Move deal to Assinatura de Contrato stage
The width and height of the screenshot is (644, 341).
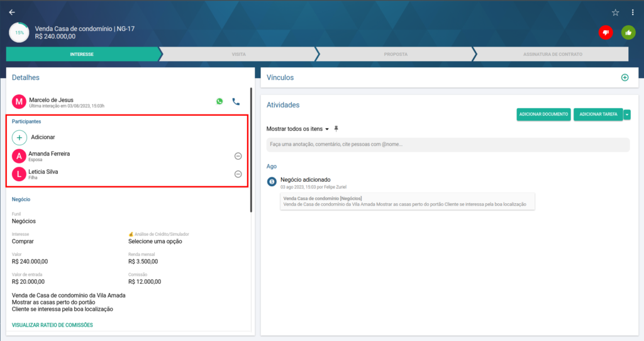pyautogui.click(x=552, y=54)
